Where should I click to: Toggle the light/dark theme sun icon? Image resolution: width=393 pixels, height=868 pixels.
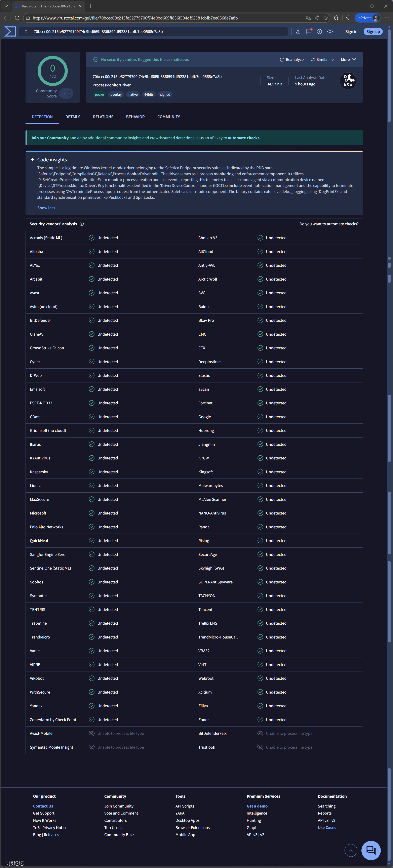(330, 31)
